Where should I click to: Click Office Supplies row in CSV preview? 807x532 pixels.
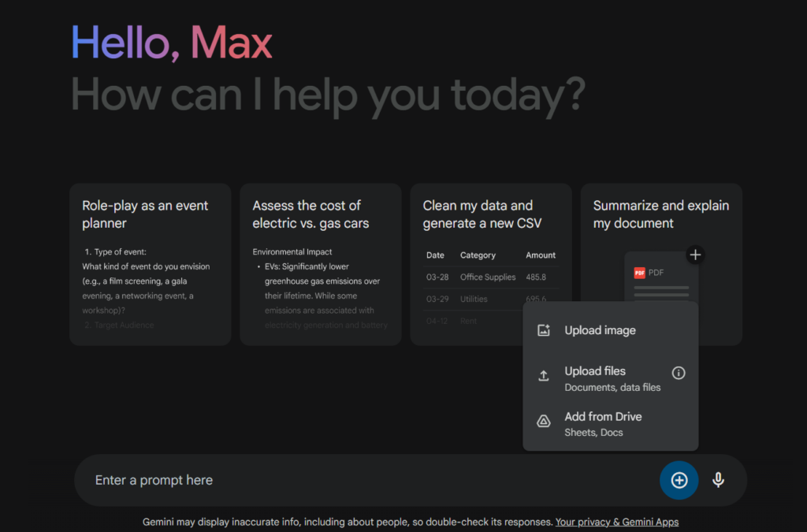pos(488,277)
